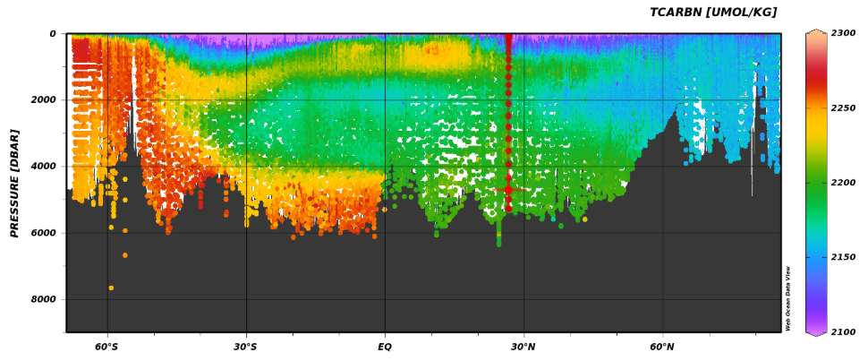Select the blue 2150 level on the color bar
The height and width of the screenshot is (361, 868).
click(816, 257)
